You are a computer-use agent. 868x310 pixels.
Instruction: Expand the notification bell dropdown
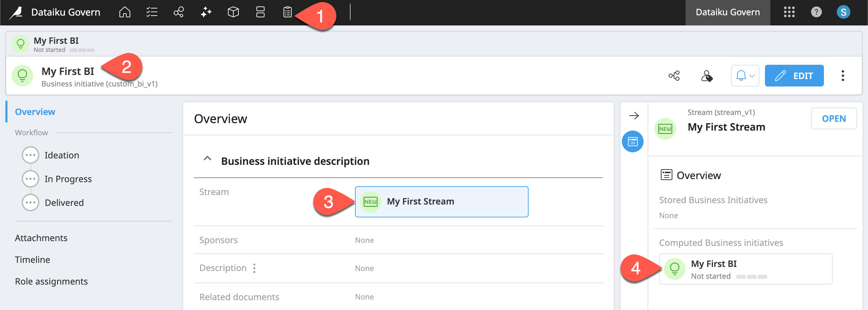pos(745,76)
